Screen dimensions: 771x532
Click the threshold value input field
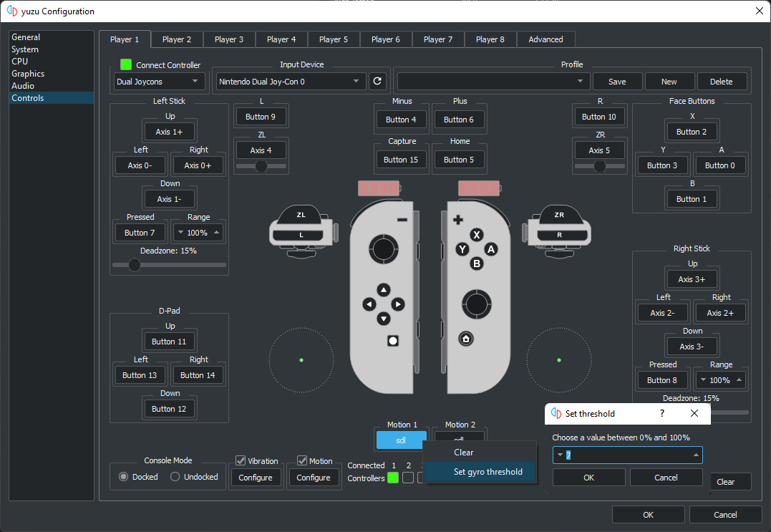tap(628, 455)
